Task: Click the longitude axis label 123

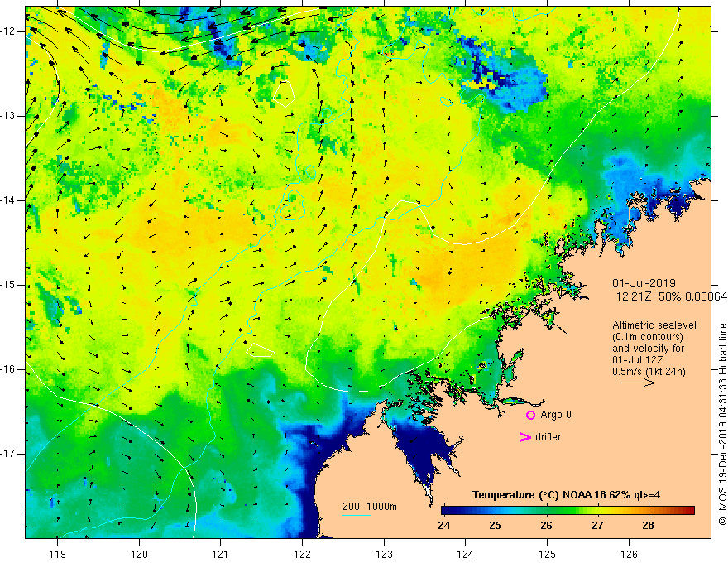Action: [x=384, y=554]
